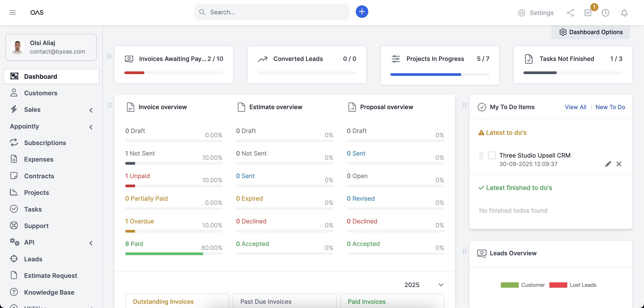Click the blue plus quick-create button
This screenshot has width=644, height=308.
pos(362,12)
